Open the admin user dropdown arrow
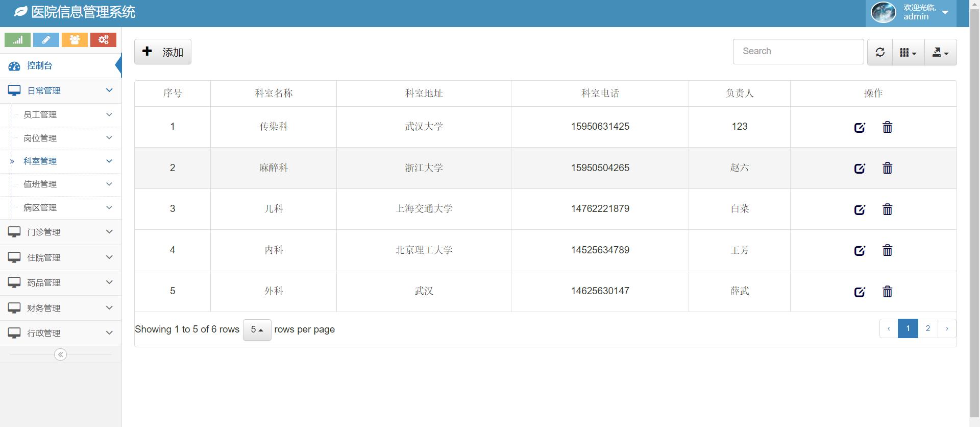 945,12
